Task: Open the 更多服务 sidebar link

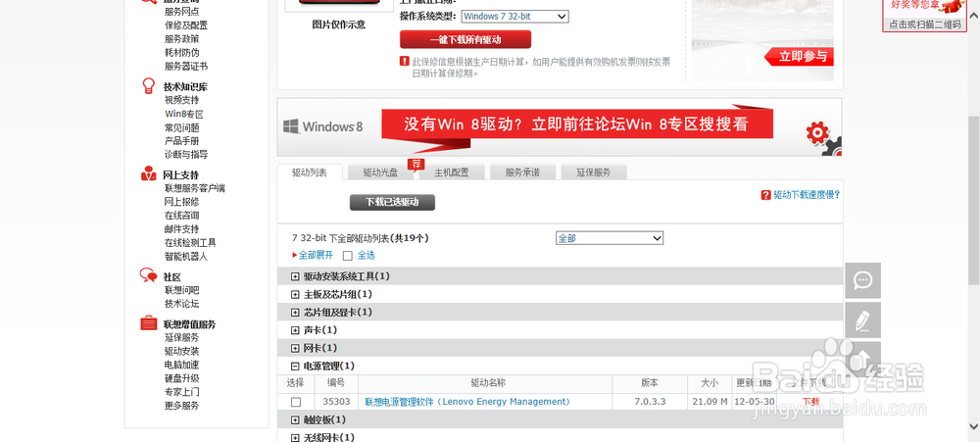Action: 182,406
